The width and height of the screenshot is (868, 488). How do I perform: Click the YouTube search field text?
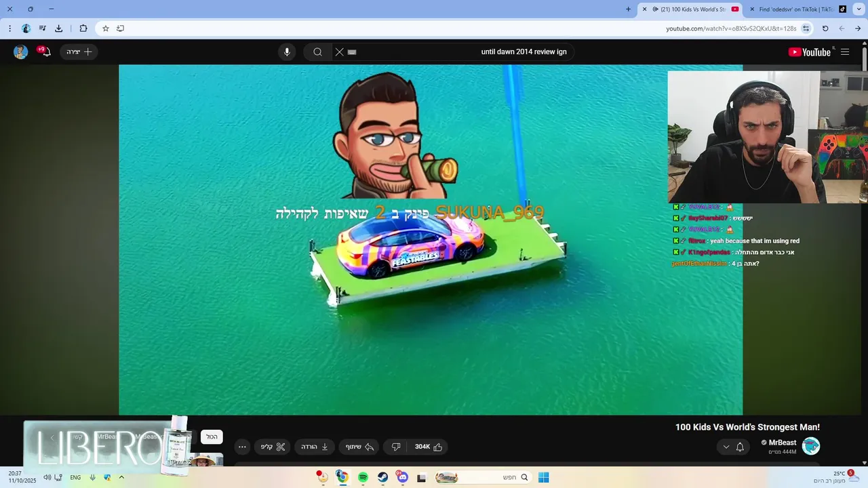524,52
